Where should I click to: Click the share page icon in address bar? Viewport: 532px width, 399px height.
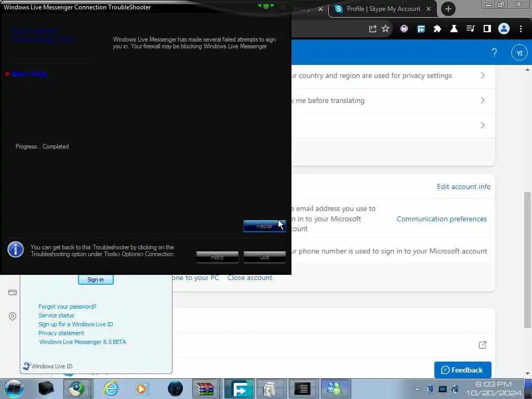click(x=373, y=29)
